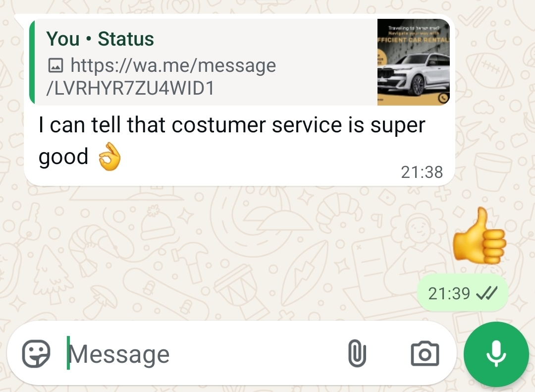The image size is (535, 392).
Task: Tap the 21:38 received message time
Action: point(422,172)
